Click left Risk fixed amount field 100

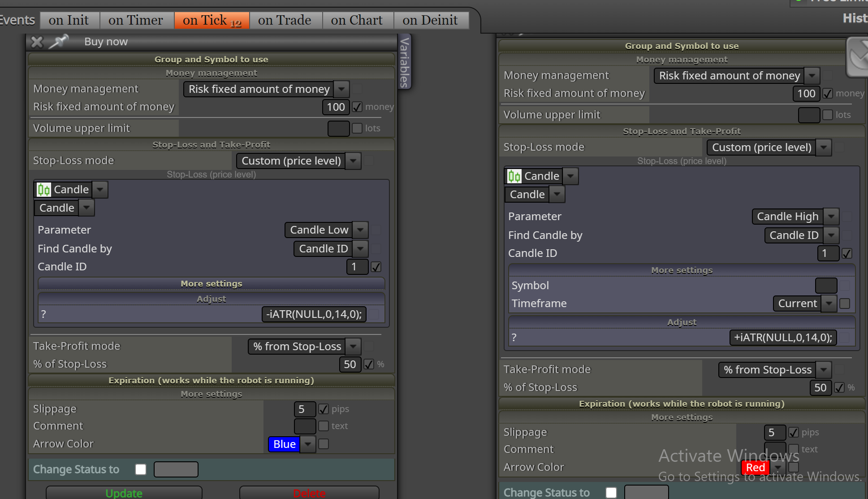point(336,107)
